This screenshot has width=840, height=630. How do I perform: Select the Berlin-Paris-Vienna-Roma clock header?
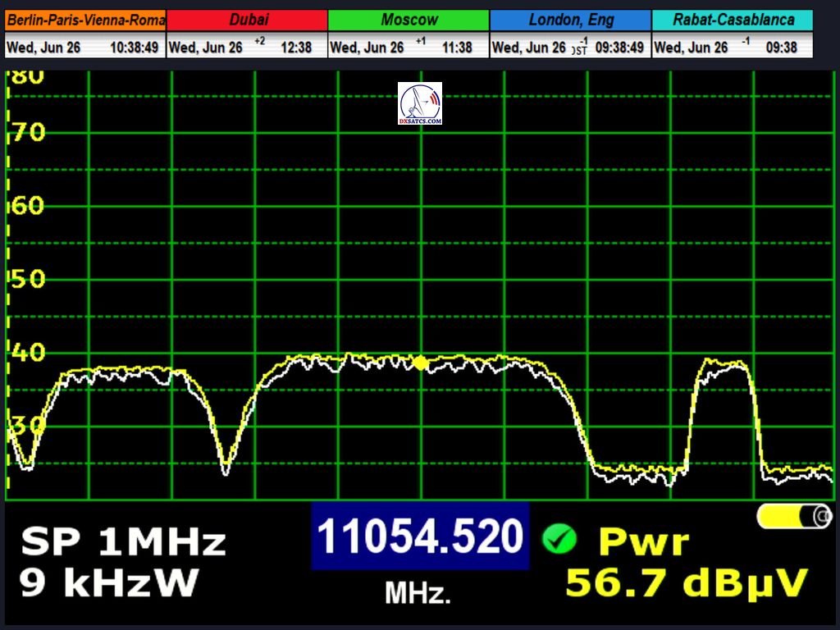[x=85, y=20]
